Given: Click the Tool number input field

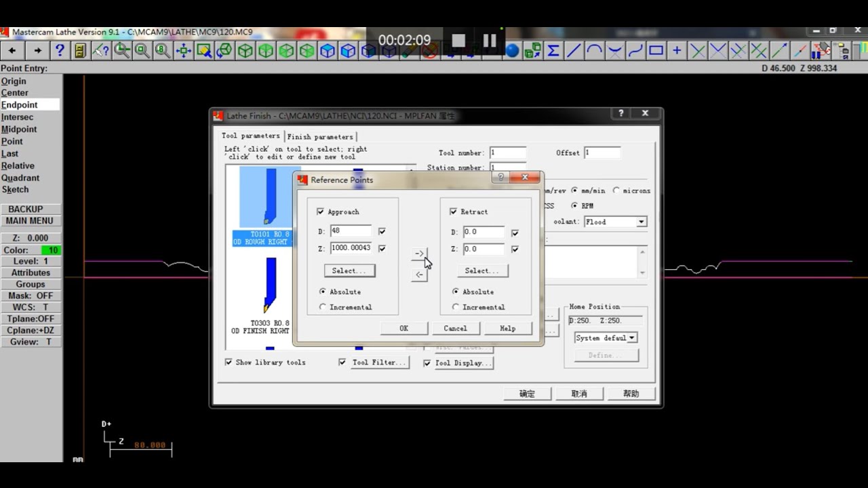Looking at the screenshot, I should point(508,152).
